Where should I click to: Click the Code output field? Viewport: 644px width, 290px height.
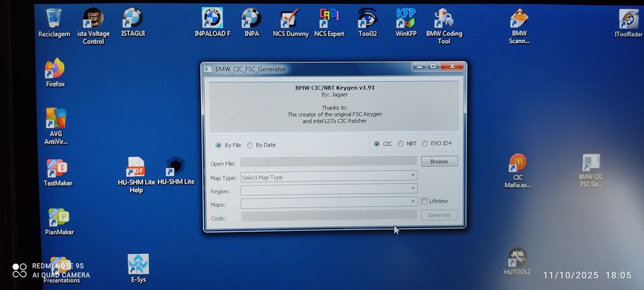[x=329, y=215]
